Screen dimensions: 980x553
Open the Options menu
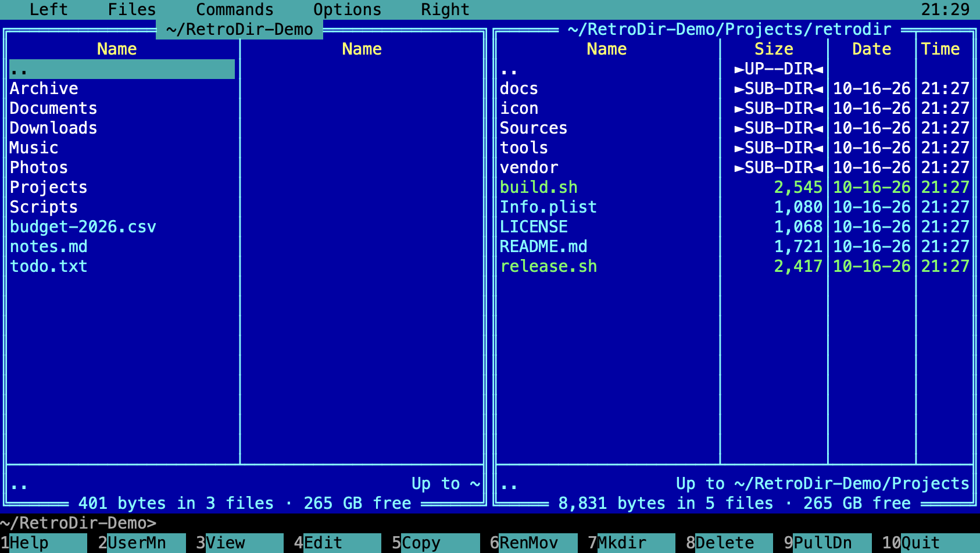pyautogui.click(x=348, y=9)
